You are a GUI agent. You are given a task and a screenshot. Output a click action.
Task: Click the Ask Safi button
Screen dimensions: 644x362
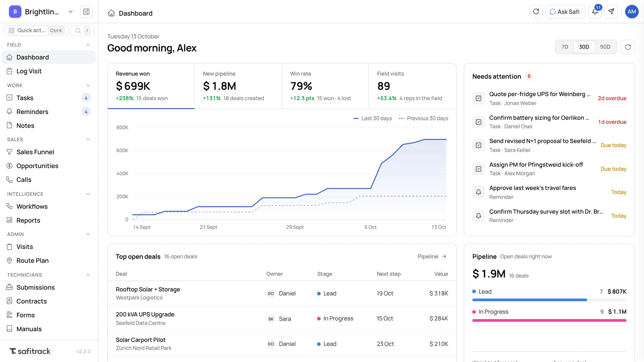565,12
